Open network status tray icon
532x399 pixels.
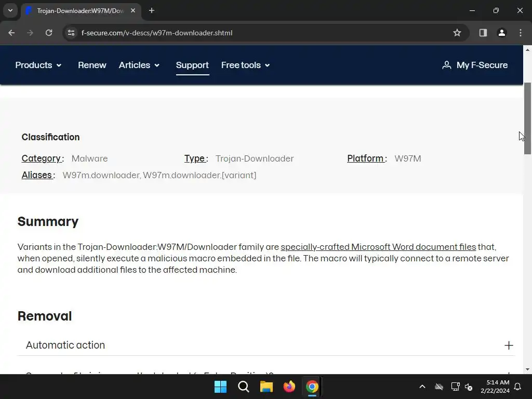coord(455,387)
